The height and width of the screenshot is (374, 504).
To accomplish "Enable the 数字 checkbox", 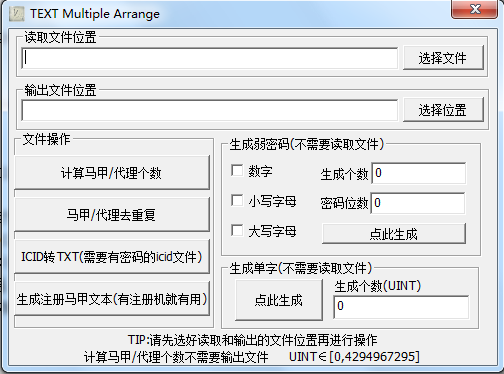I will pos(237,170).
